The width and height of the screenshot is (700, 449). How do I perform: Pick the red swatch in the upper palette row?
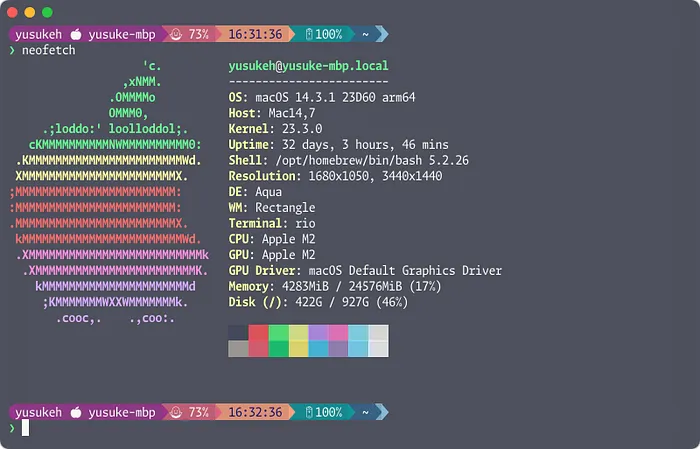pyautogui.click(x=258, y=333)
